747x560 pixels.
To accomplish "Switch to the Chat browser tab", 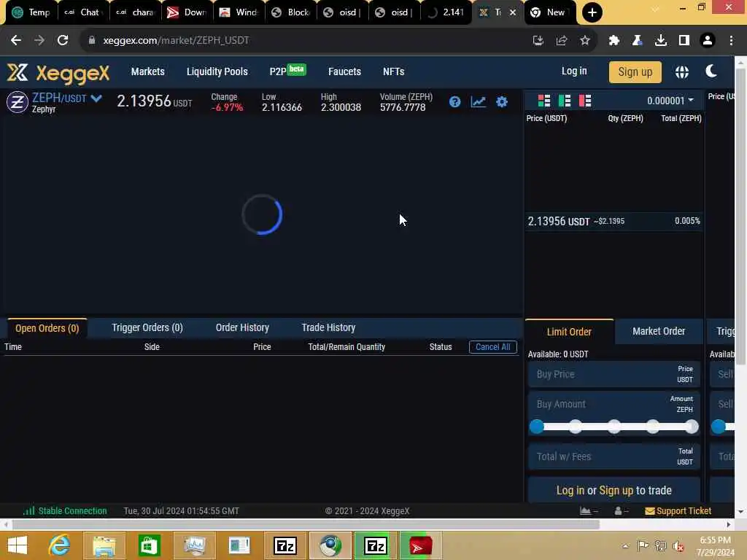I will [x=83, y=12].
